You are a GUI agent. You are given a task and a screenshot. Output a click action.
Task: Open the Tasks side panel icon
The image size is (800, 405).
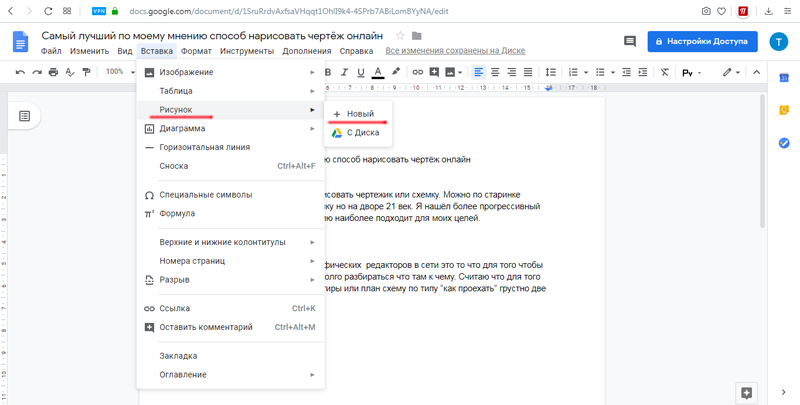pyautogui.click(x=784, y=143)
